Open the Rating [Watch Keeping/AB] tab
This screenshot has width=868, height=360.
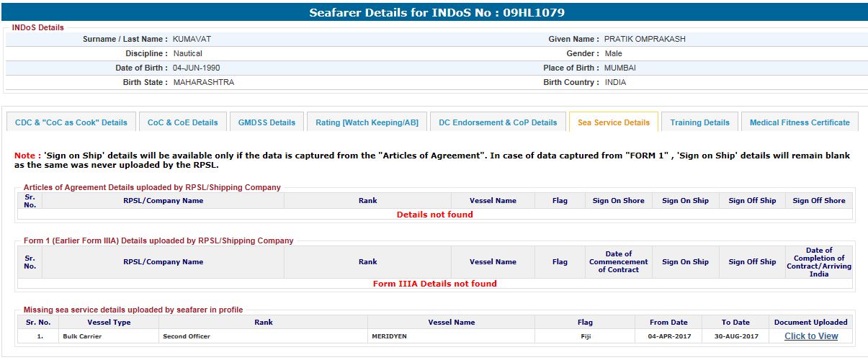click(367, 122)
